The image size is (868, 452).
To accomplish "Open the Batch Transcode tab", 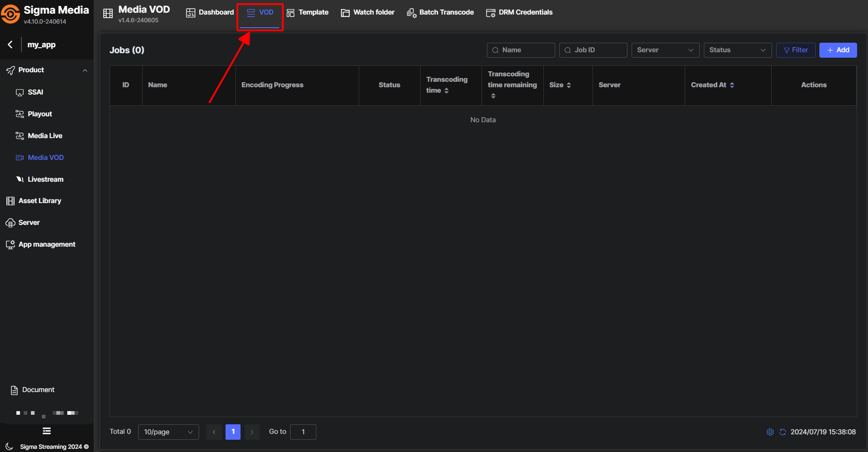I will pyautogui.click(x=440, y=12).
